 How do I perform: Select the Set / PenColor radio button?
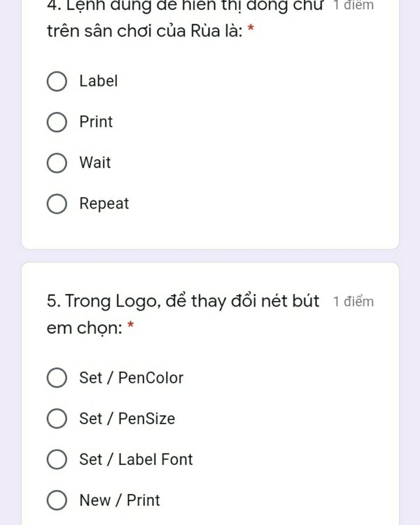click(x=57, y=378)
